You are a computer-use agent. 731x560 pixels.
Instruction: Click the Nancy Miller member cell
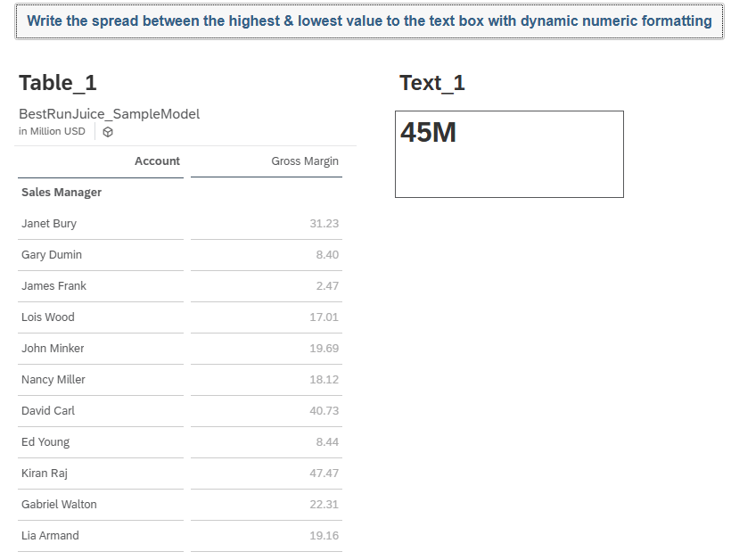pos(53,380)
